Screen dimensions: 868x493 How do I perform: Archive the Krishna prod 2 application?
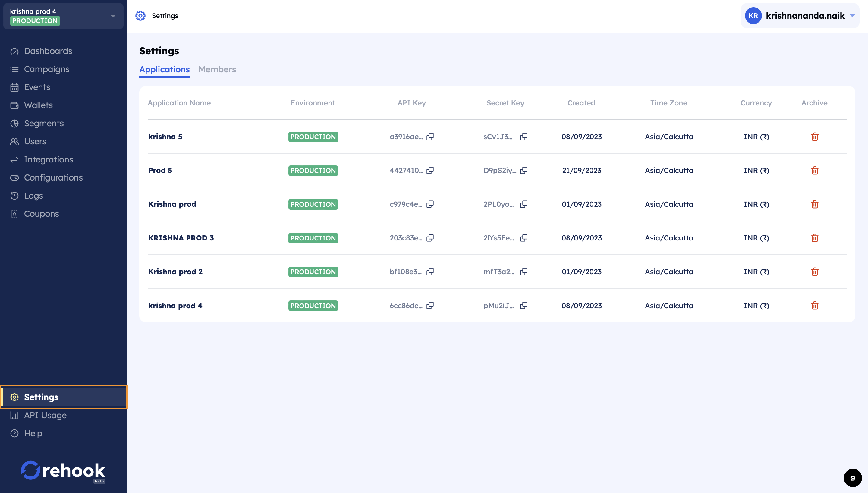click(815, 272)
